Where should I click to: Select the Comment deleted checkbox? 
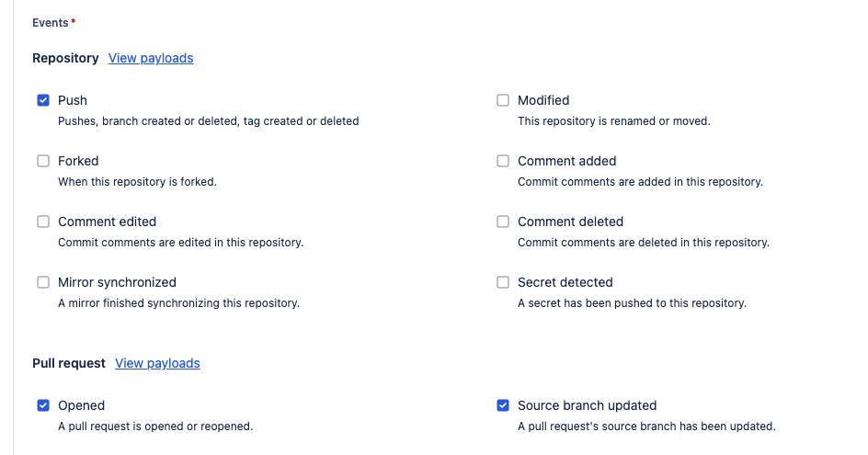(x=503, y=222)
